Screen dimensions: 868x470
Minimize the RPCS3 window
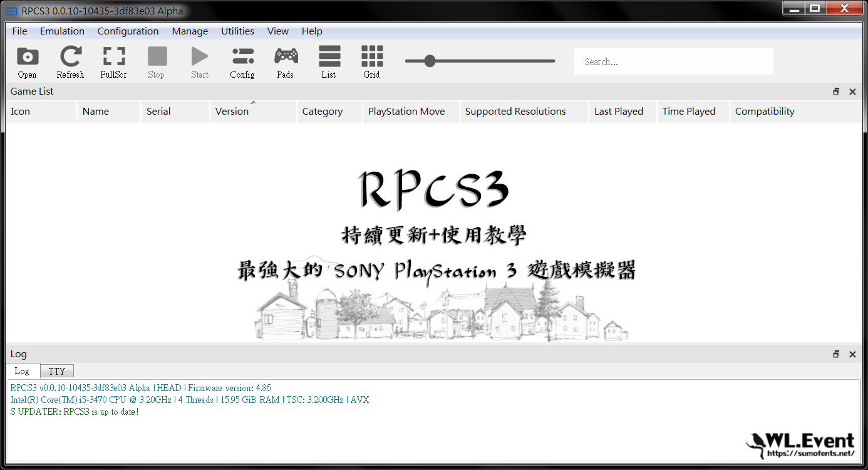[794, 9]
